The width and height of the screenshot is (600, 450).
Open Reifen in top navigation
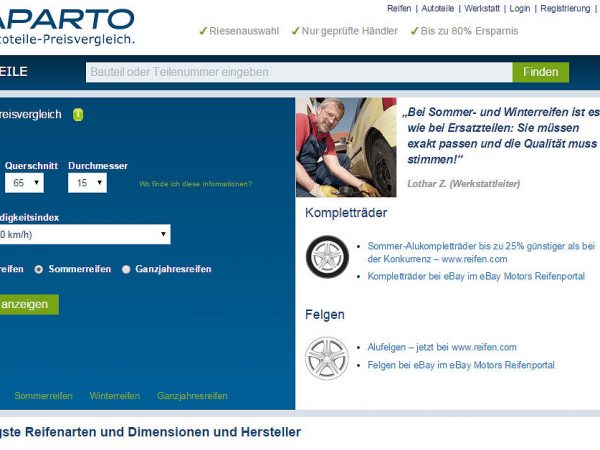pyautogui.click(x=399, y=8)
